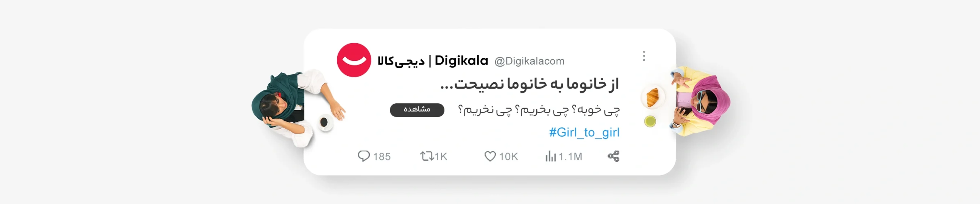The width and height of the screenshot is (980, 204).
Task: Click the subtitle چی خوبه؟ چی بخریم؟ text
Action: click(539, 110)
